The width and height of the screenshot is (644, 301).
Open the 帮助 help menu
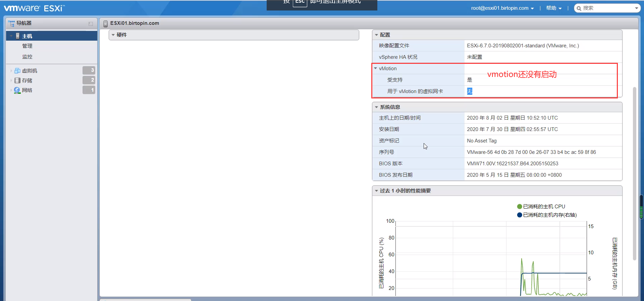554,8
